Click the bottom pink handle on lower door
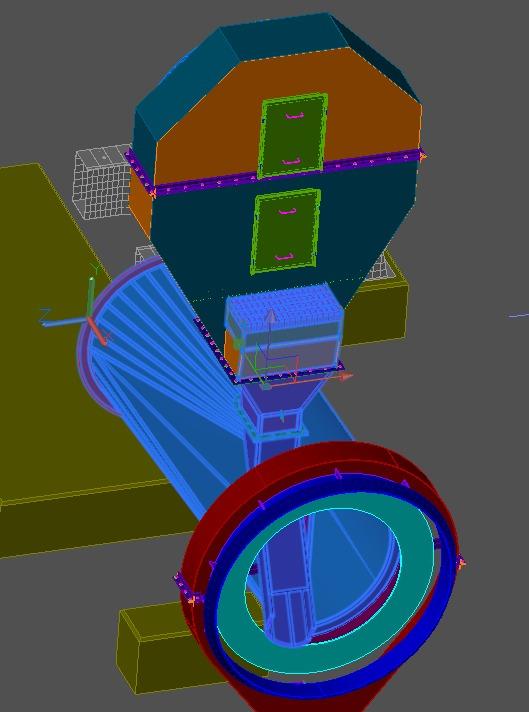 tap(282, 257)
